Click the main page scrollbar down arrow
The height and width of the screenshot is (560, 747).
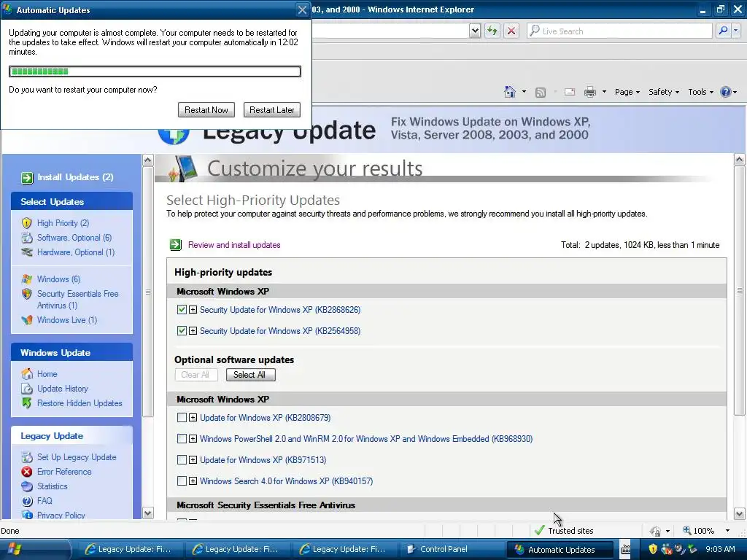pos(740,514)
